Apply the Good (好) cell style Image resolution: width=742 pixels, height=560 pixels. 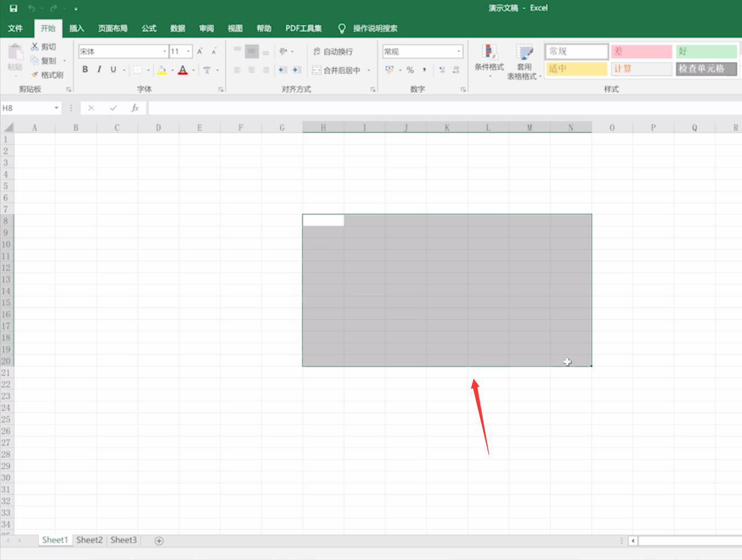click(x=706, y=51)
